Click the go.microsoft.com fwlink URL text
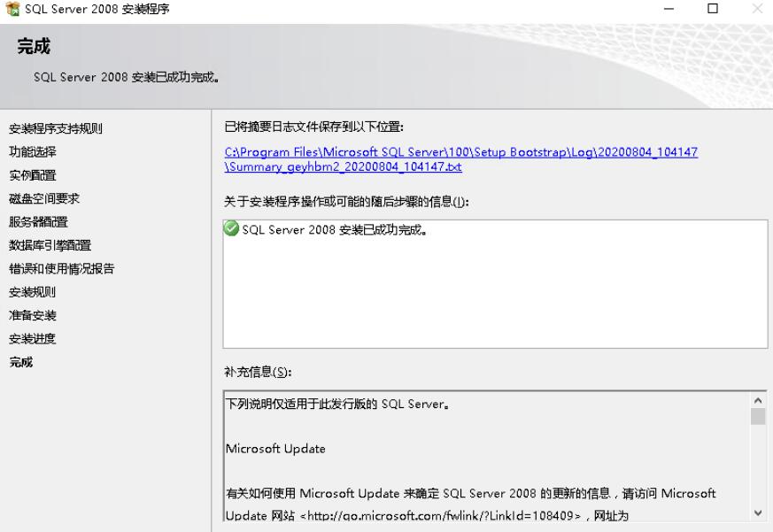 pos(440,515)
